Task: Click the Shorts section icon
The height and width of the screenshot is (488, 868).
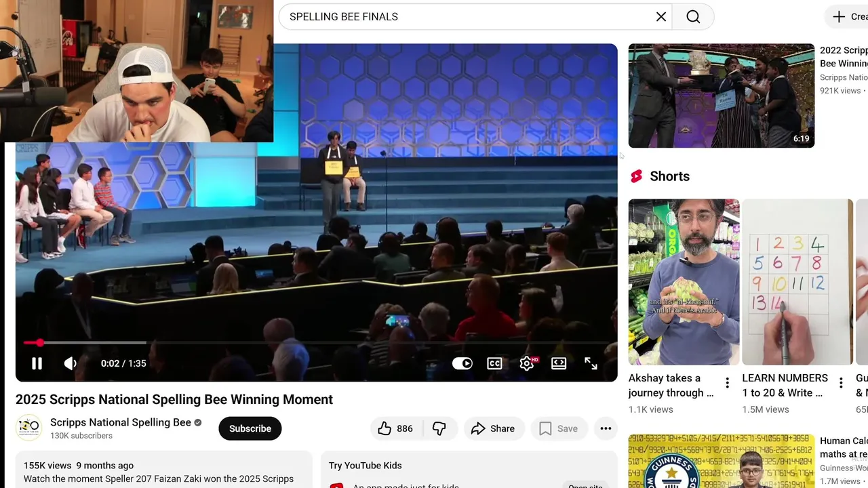Action: coord(636,176)
